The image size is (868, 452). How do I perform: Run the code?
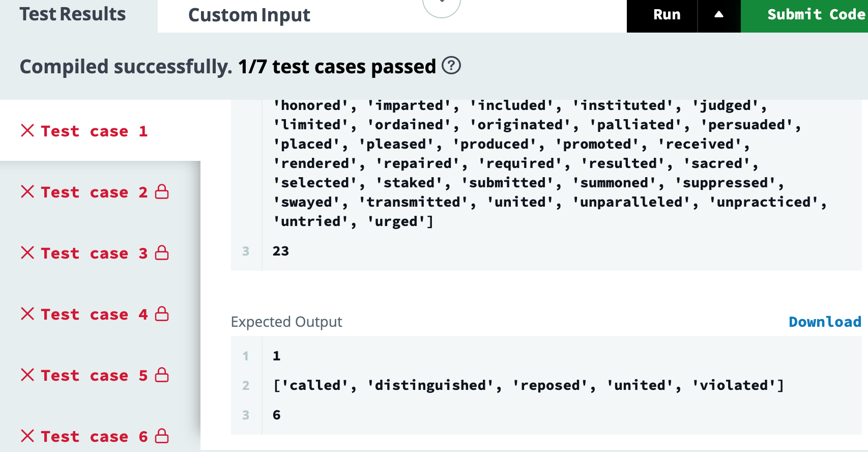667,15
